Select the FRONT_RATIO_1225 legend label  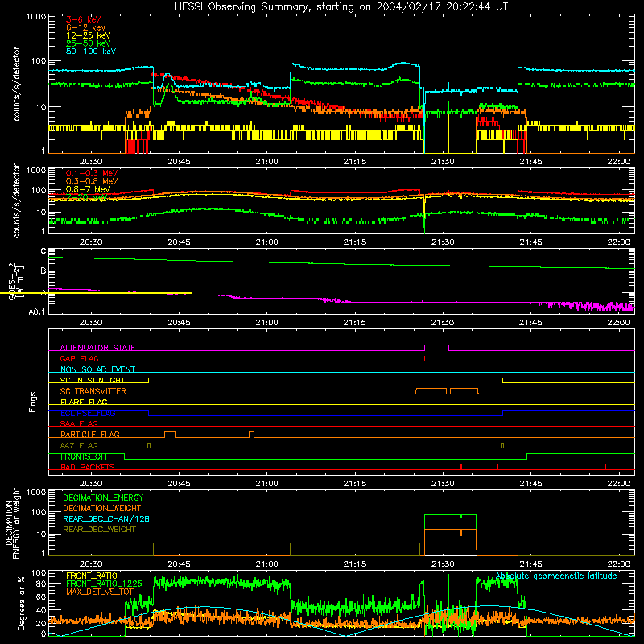click(x=105, y=584)
